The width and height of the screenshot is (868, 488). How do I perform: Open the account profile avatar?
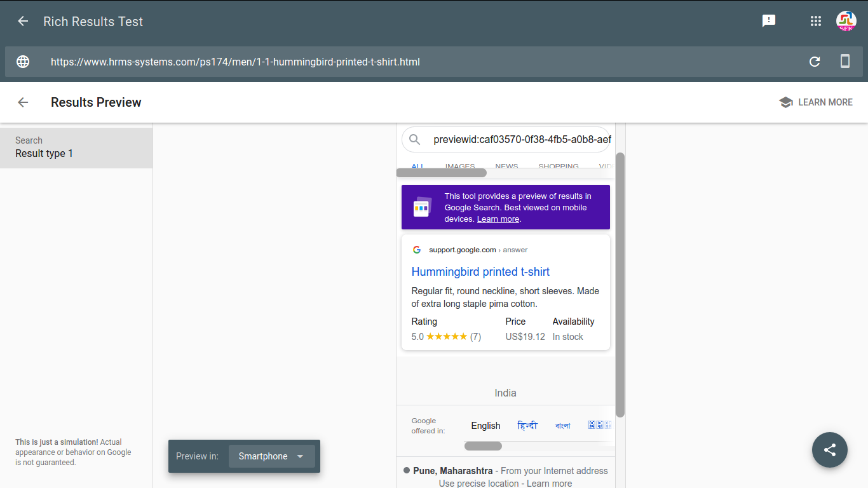(x=846, y=21)
